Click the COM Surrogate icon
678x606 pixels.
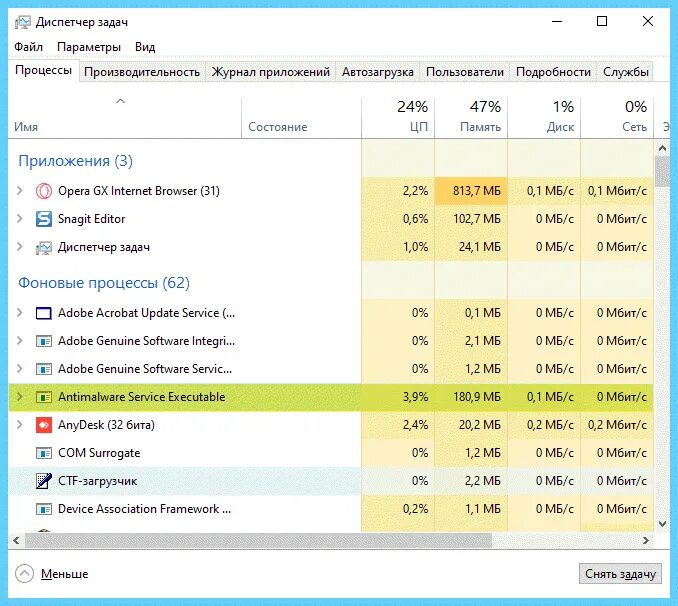(x=44, y=453)
